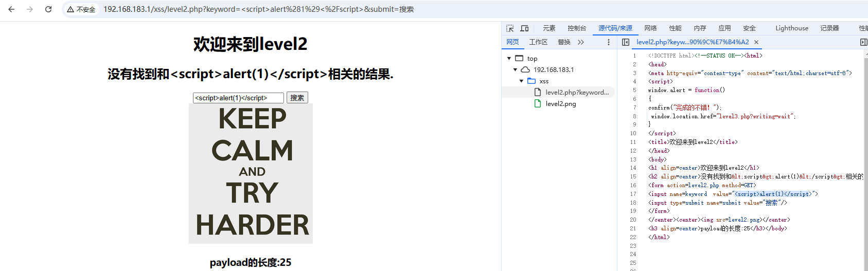Click the 欢迎来到level2 heading
The width and height of the screenshot is (868, 271).
(x=251, y=44)
